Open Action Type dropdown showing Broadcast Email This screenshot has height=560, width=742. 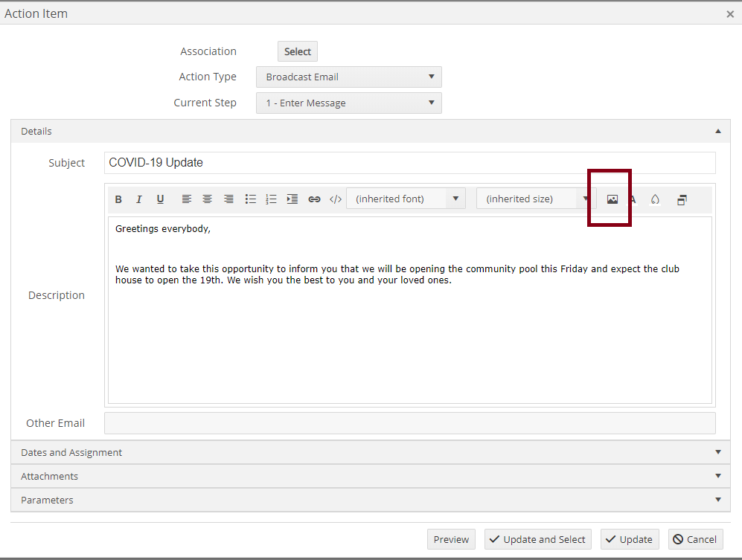[x=349, y=77]
